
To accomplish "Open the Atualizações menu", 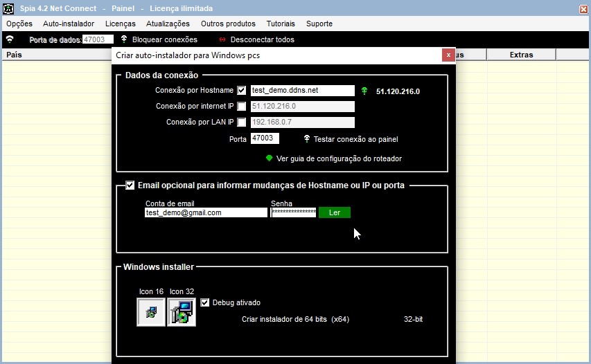I will 168,24.
